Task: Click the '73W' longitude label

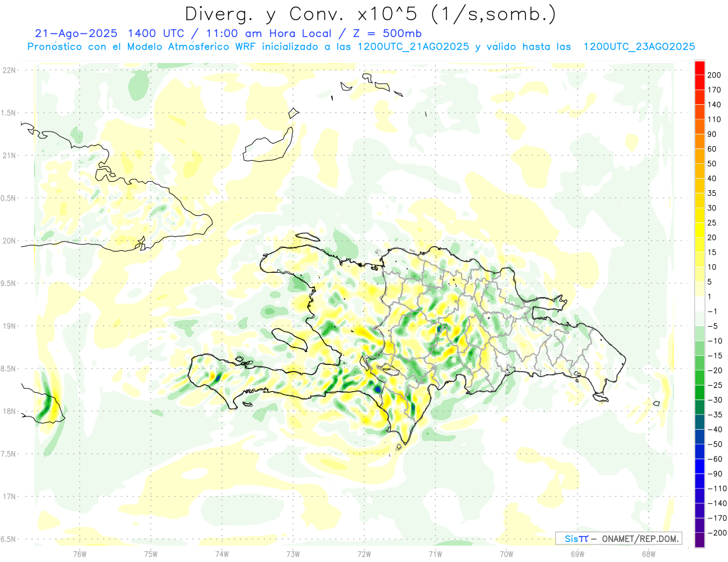Action: coord(293,554)
